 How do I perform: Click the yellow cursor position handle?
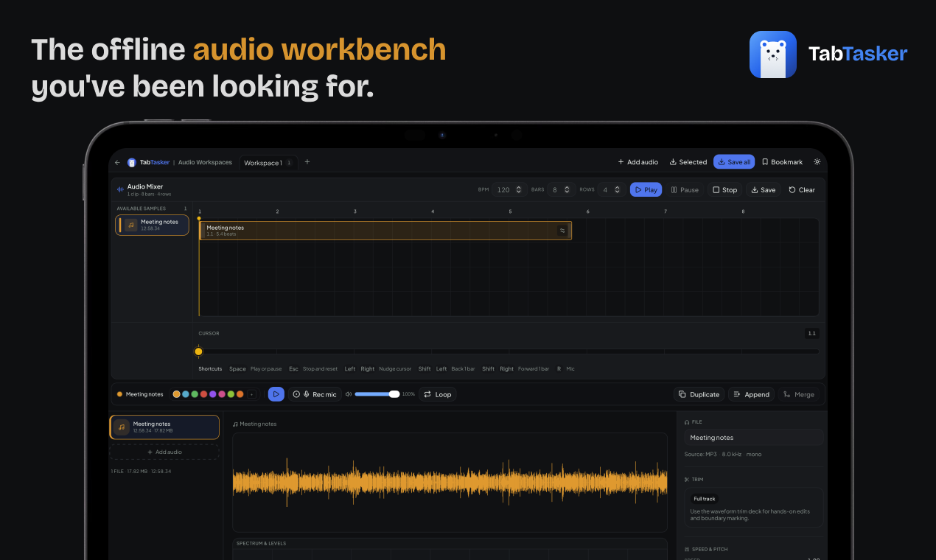tap(198, 351)
